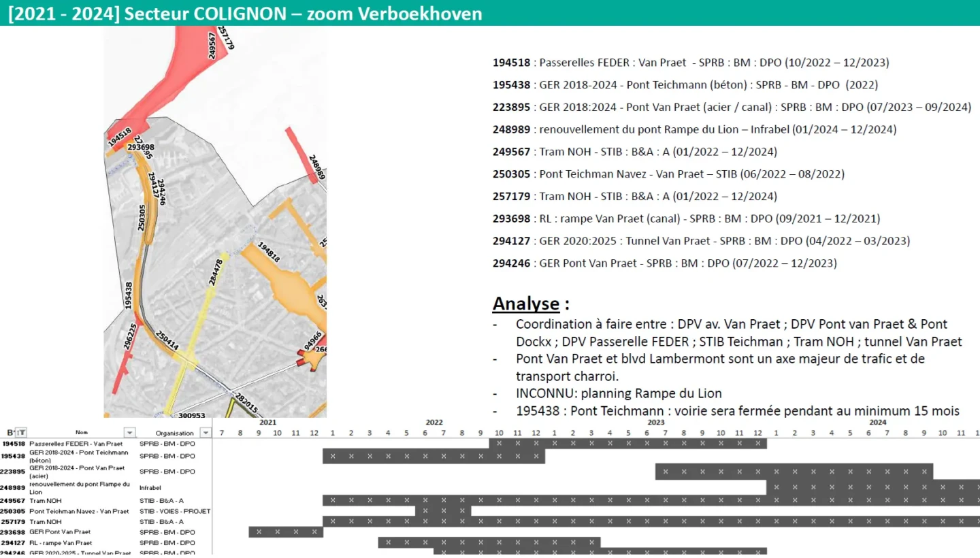
Task: Click the 293698 label on the map
Action: (142, 146)
